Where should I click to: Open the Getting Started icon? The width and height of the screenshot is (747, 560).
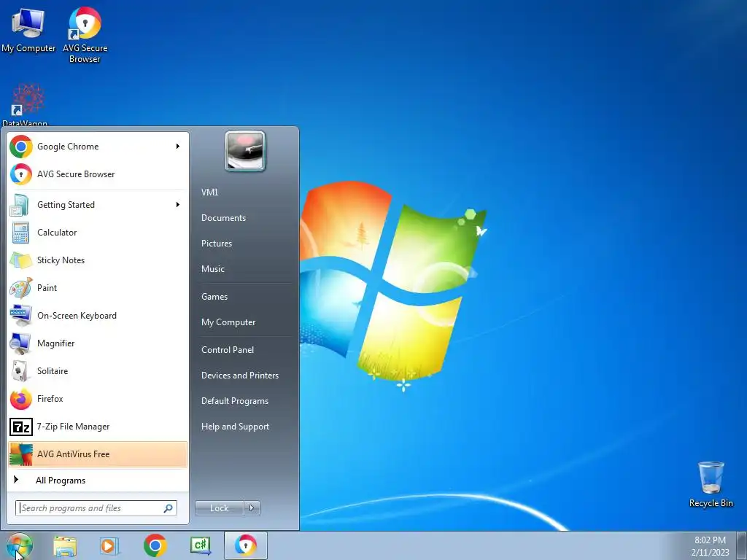20,205
